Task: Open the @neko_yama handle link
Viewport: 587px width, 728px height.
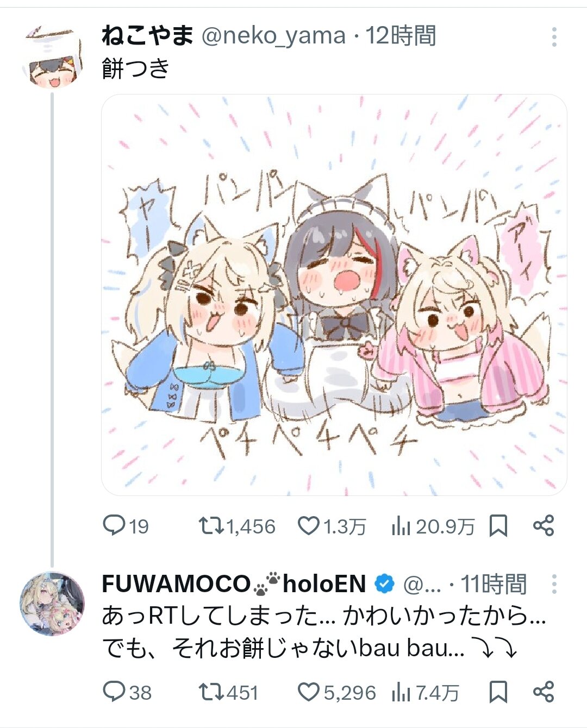Action: point(273,36)
